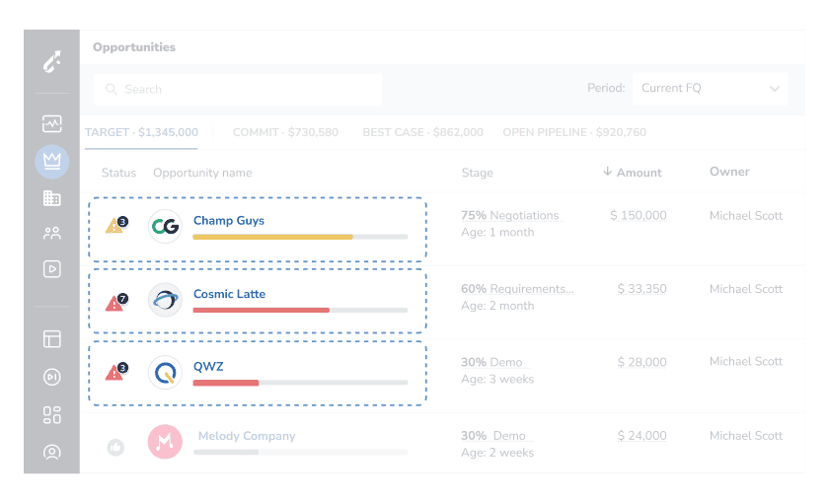Click the yellow warning icon for Champ Guys
Screen dimensions: 829x504
point(116,225)
